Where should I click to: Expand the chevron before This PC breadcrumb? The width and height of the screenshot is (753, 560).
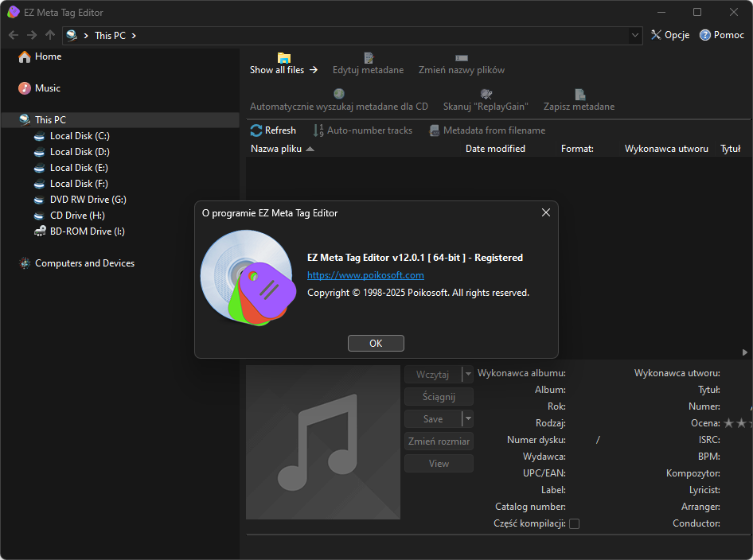(85, 36)
